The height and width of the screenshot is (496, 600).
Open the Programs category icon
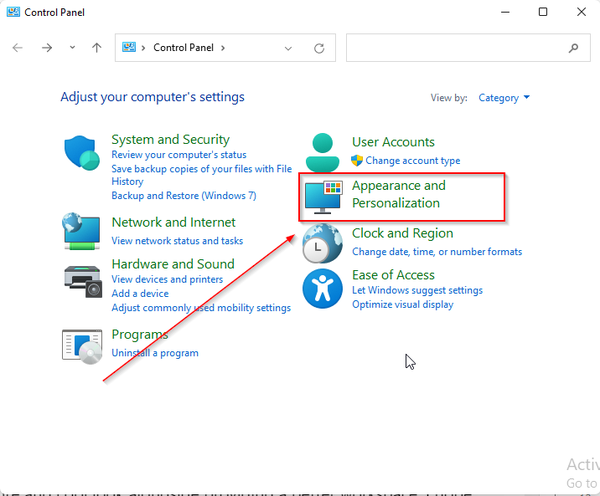click(82, 345)
